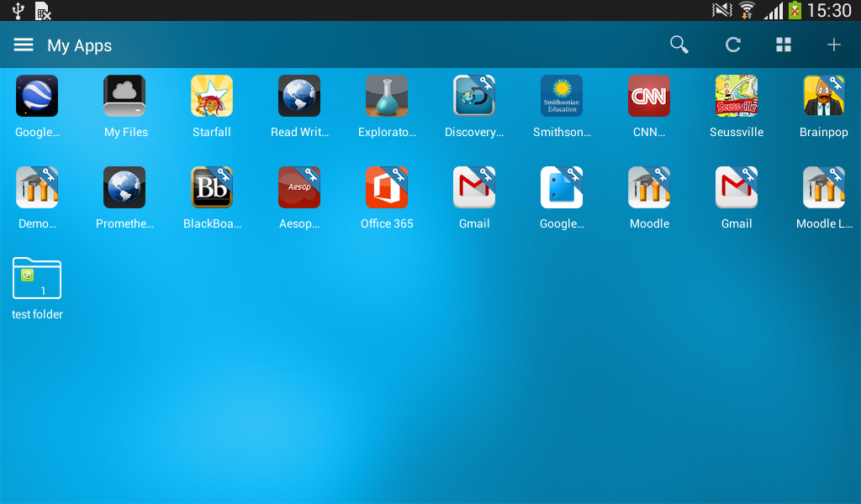Tap the Wi-Fi status icon
The height and width of the screenshot is (504, 861).
click(x=747, y=10)
